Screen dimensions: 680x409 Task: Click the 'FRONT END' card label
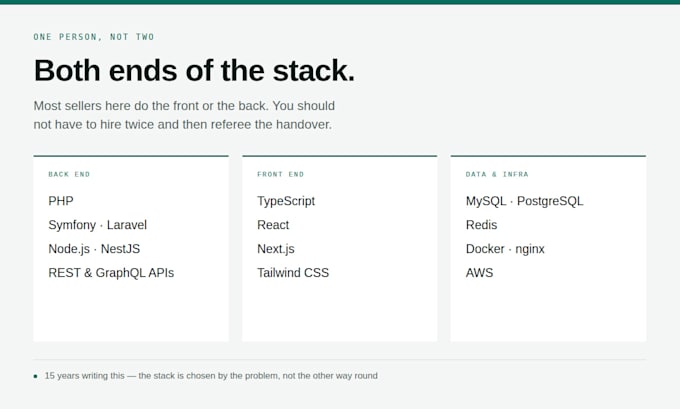pyautogui.click(x=281, y=174)
